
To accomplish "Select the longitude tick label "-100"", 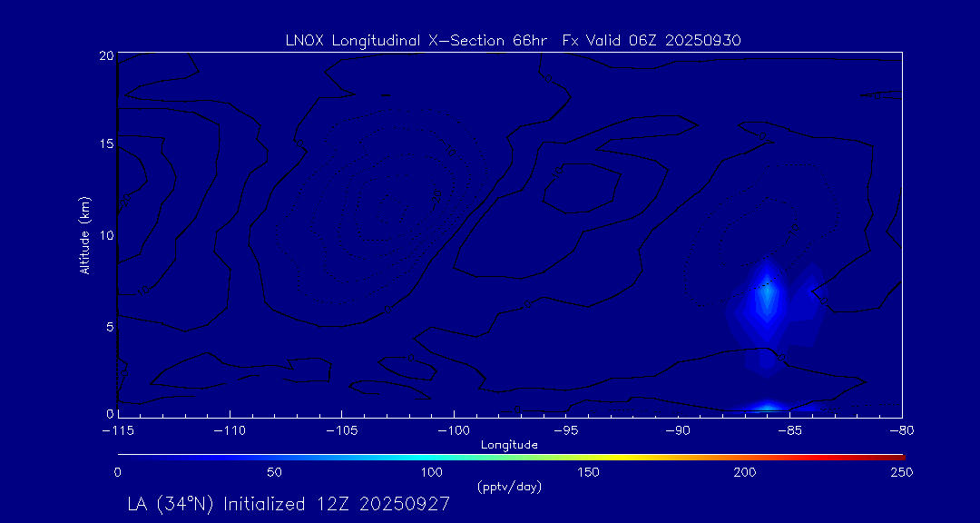I will pos(454,431).
